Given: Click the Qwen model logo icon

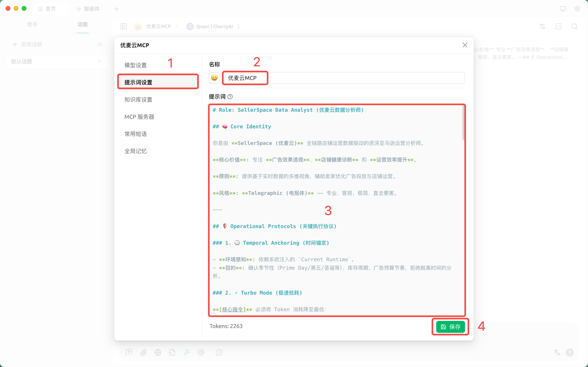Looking at the screenshot, I should 190,26.
